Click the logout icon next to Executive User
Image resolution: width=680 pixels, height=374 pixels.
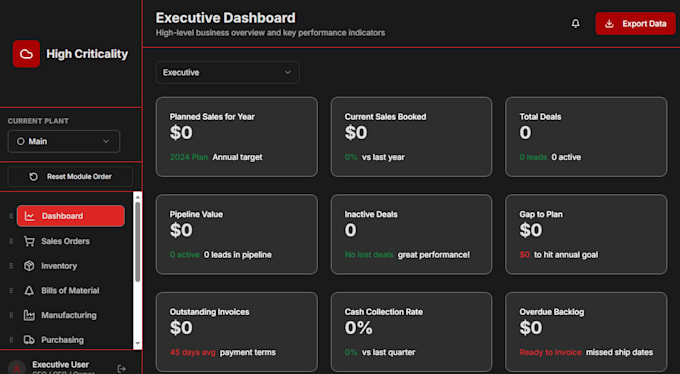[x=122, y=368]
